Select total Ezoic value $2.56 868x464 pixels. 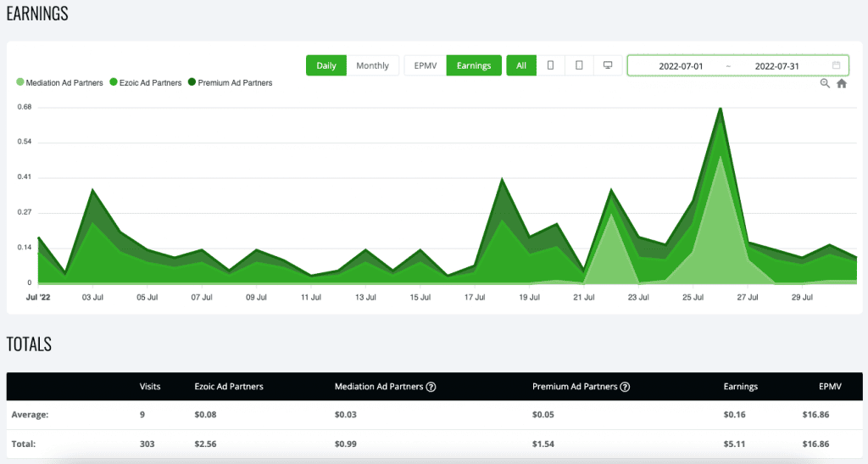click(x=205, y=444)
